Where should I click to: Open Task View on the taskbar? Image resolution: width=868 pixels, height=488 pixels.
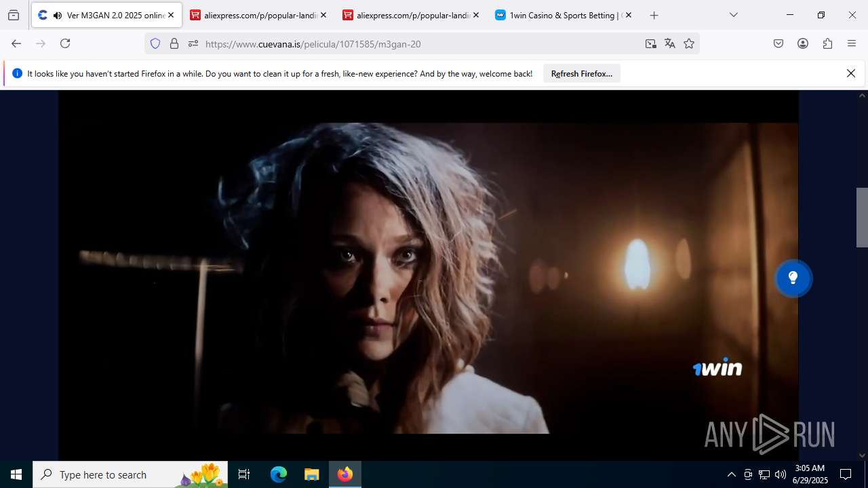pos(244,474)
